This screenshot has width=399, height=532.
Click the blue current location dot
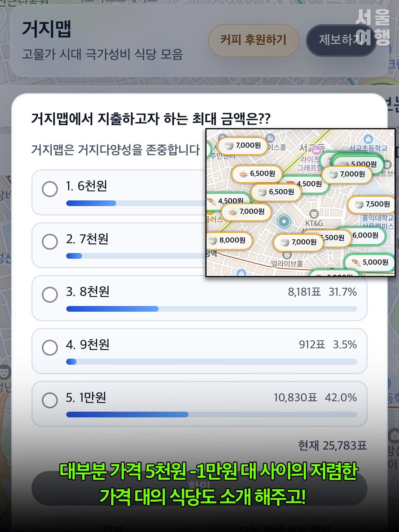click(284, 221)
